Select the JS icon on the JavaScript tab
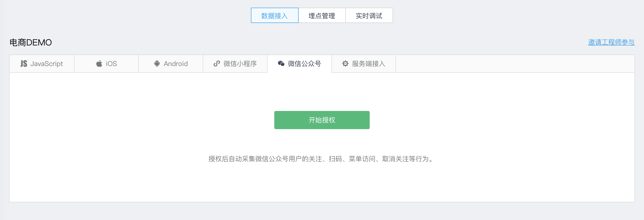 (x=24, y=64)
